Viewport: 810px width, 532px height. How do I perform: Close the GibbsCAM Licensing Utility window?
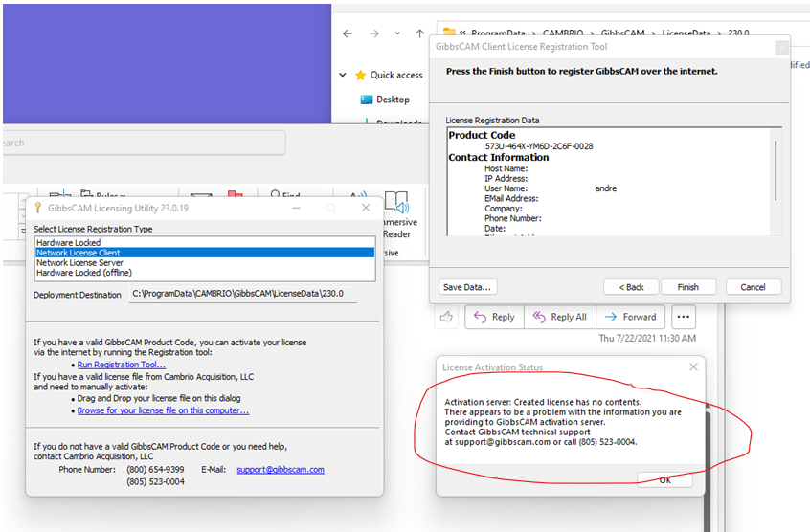[x=366, y=208]
